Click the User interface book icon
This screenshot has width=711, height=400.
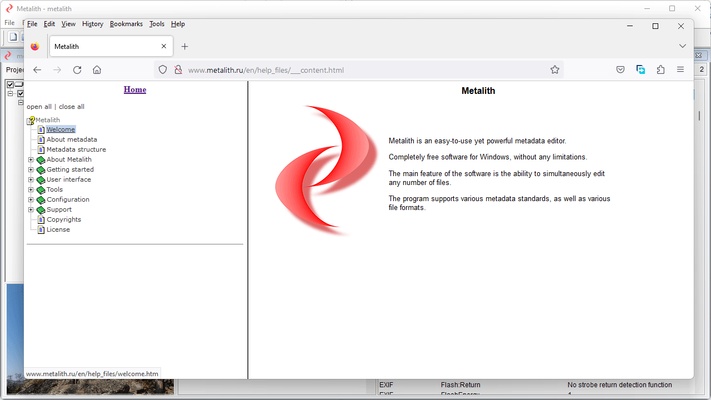(41, 180)
